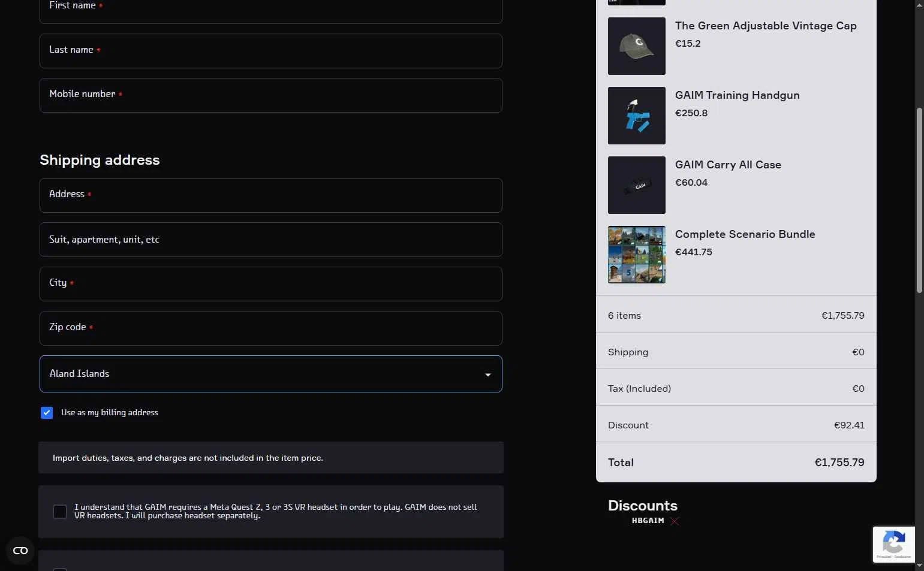Click The Green Adjustable Vintage Cap title
This screenshot has height=571, width=924.
pos(766,26)
